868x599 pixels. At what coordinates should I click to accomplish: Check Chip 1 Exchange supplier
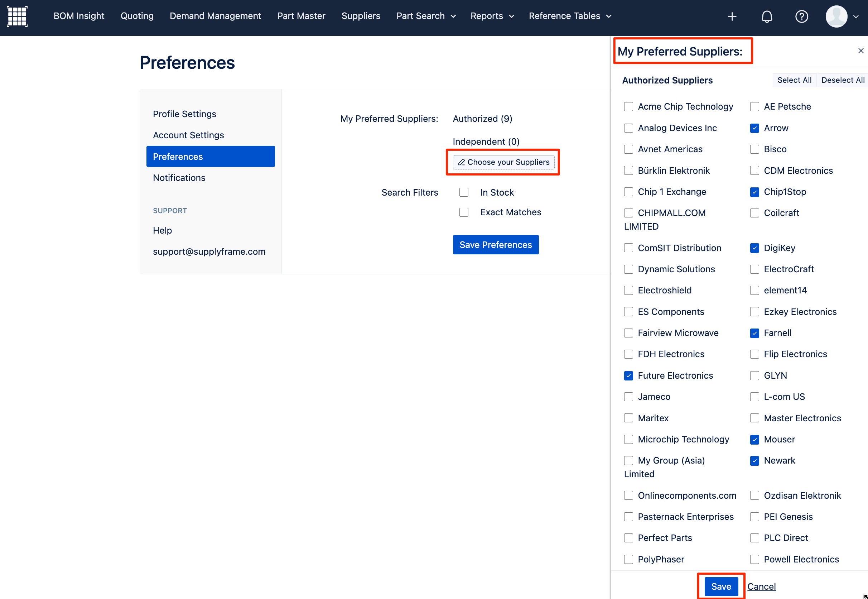point(628,192)
